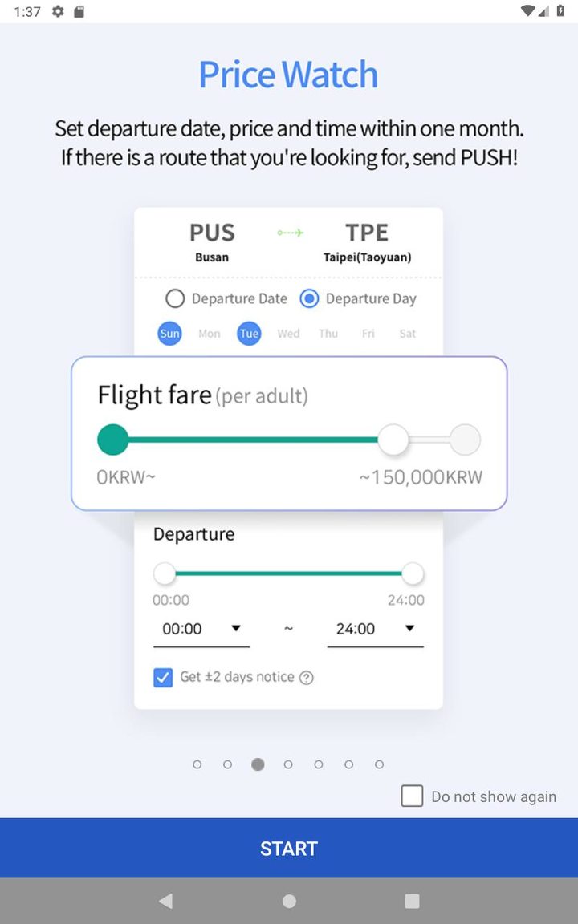
Task: Click the flight fare maximum slider handle
Action: pyautogui.click(x=393, y=440)
